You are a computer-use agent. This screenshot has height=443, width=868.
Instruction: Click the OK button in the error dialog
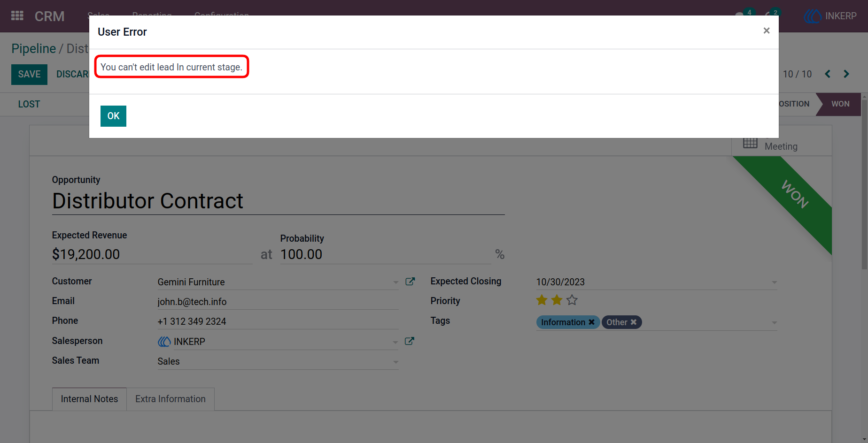click(113, 116)
